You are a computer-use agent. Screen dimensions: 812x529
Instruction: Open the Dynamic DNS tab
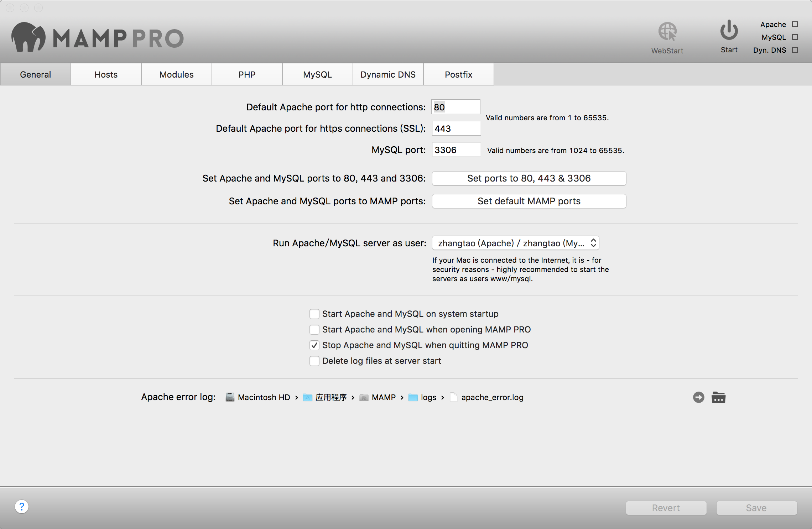tap(388, 74)
